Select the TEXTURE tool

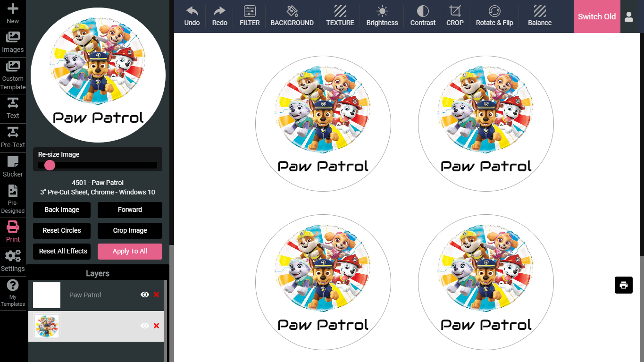pyautogui.click(x=340, y=16)
